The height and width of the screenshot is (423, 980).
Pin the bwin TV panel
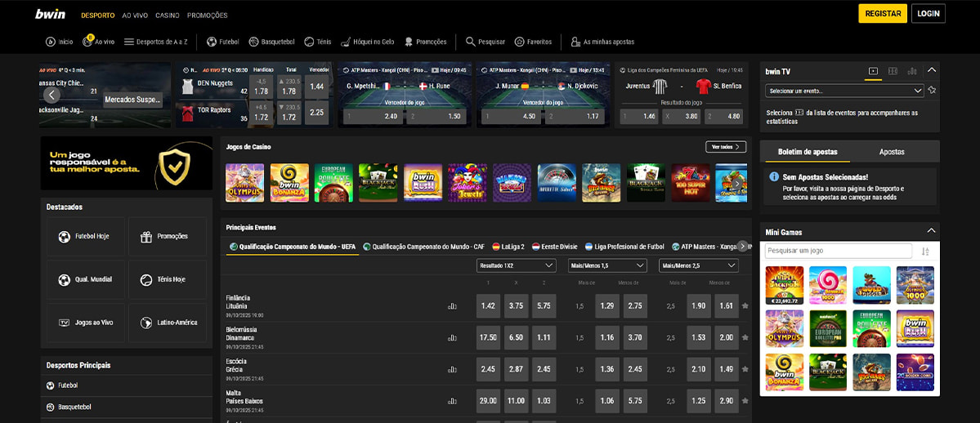point(932,90)
